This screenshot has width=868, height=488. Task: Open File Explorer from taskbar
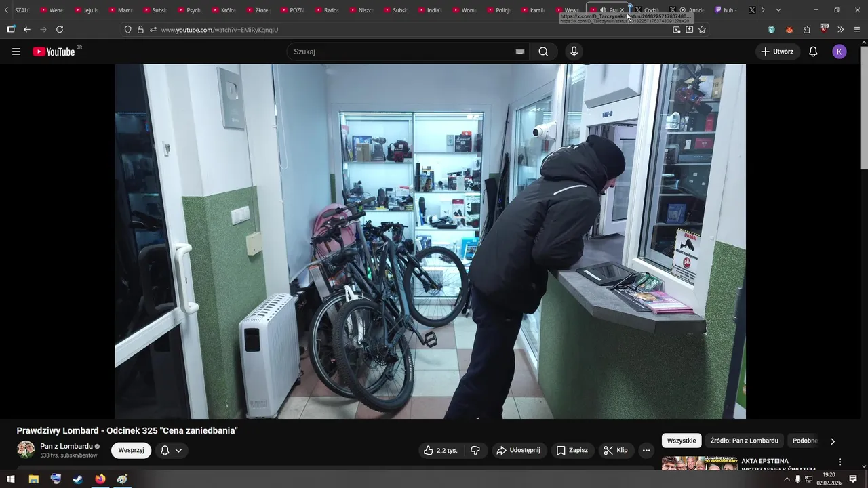(x=33, y=479)
